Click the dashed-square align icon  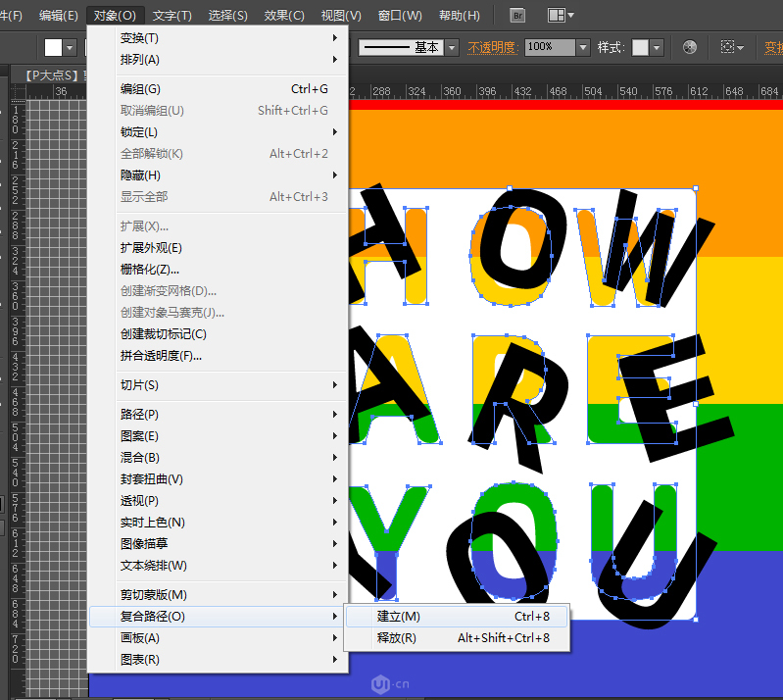point(732,47)
